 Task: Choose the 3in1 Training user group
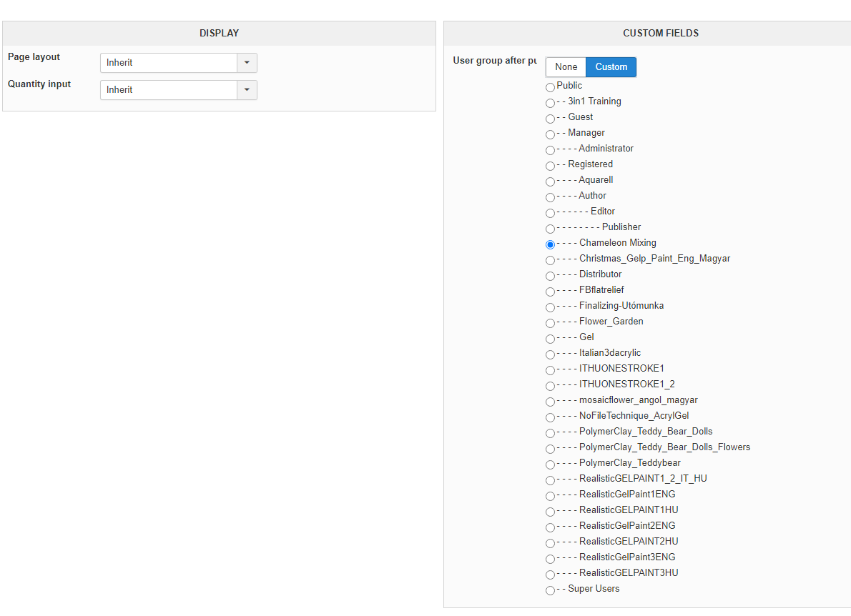550,103
